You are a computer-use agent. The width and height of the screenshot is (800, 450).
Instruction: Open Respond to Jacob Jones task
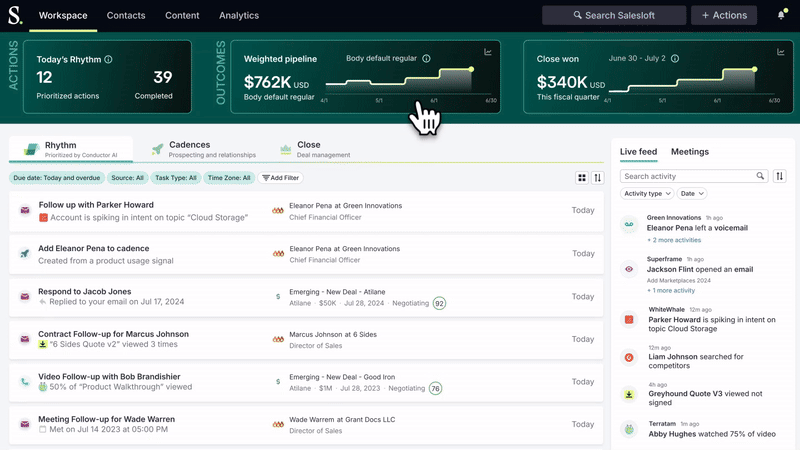click(85, 291)
